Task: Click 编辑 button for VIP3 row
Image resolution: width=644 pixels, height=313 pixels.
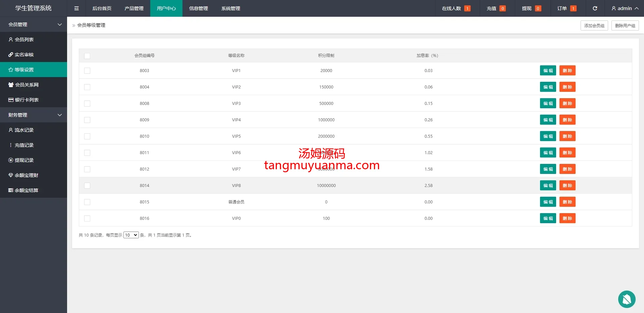Action: point(548,104)
